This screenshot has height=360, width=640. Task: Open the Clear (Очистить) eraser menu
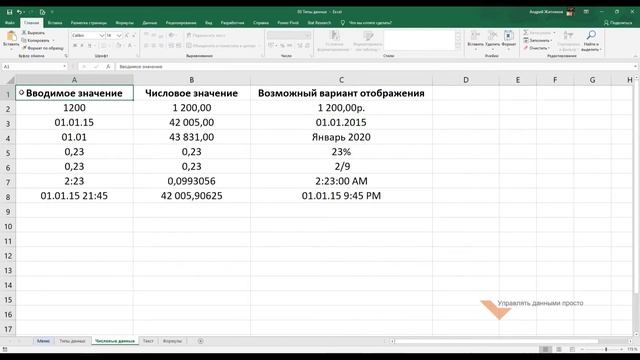pos(537,48)
